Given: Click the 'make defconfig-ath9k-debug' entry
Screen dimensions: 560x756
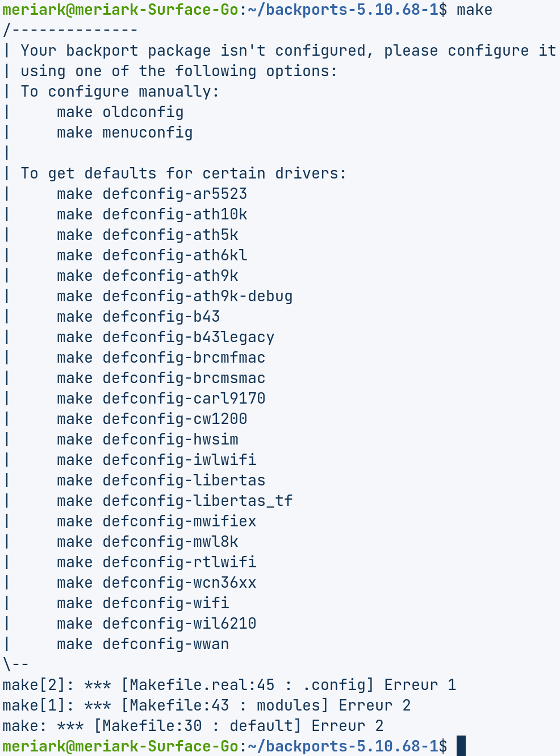Looking at the screenshot, I should coord(174,296).
